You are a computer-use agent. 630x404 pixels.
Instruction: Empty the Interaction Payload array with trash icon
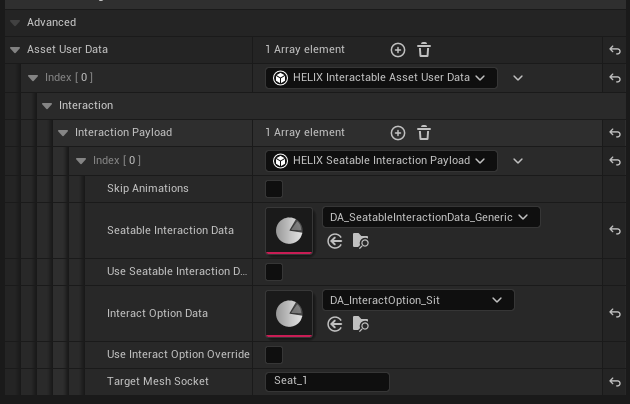(424, 133)
